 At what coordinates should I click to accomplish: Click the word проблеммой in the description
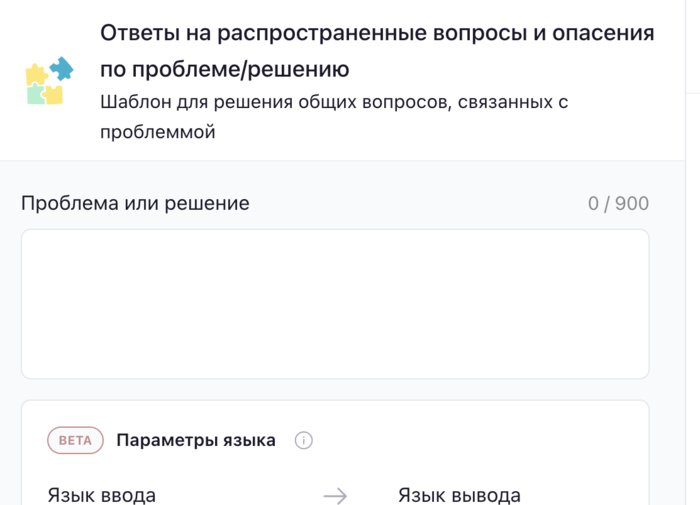click(x=158, y=132)
